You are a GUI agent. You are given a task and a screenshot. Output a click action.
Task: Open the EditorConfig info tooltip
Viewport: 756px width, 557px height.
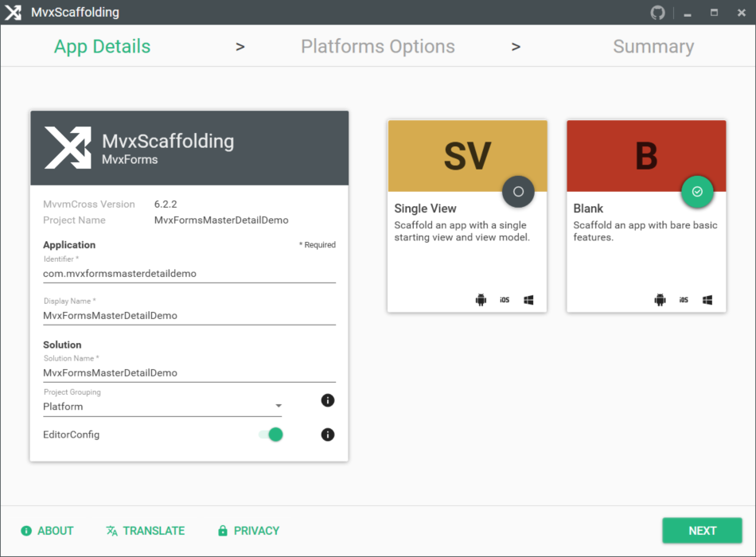click(x=327, y=434)
